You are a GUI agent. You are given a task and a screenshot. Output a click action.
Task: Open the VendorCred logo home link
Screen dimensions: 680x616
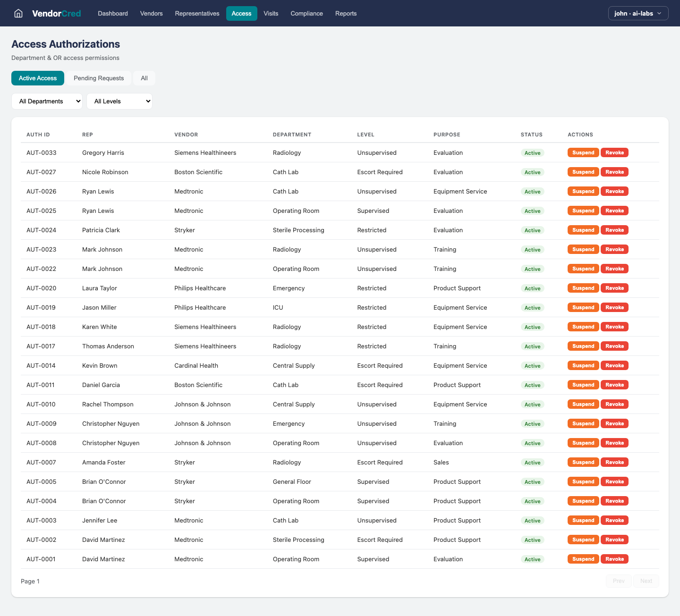[x=56, y=13]
